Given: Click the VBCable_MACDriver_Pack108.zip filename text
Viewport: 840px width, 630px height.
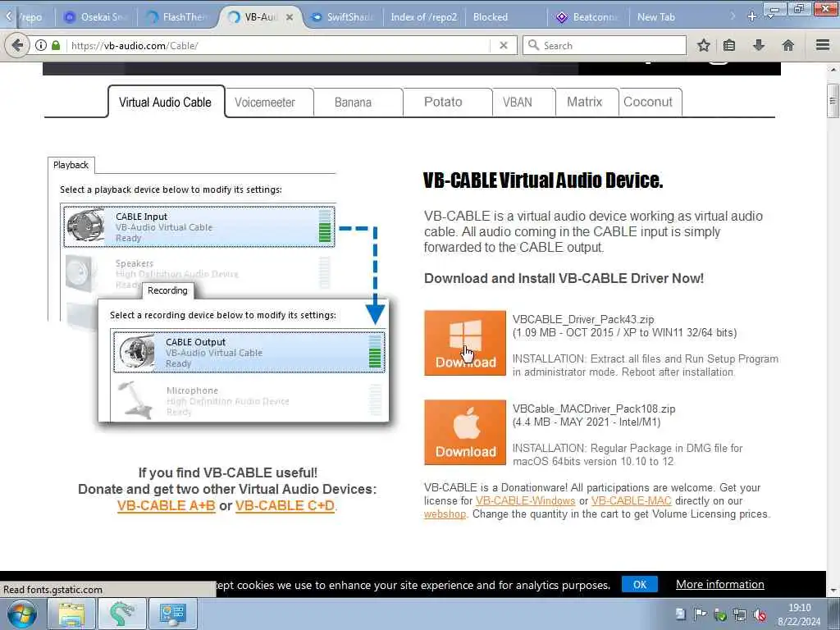Looking at the screenshot, I should (x=594, y=409).
